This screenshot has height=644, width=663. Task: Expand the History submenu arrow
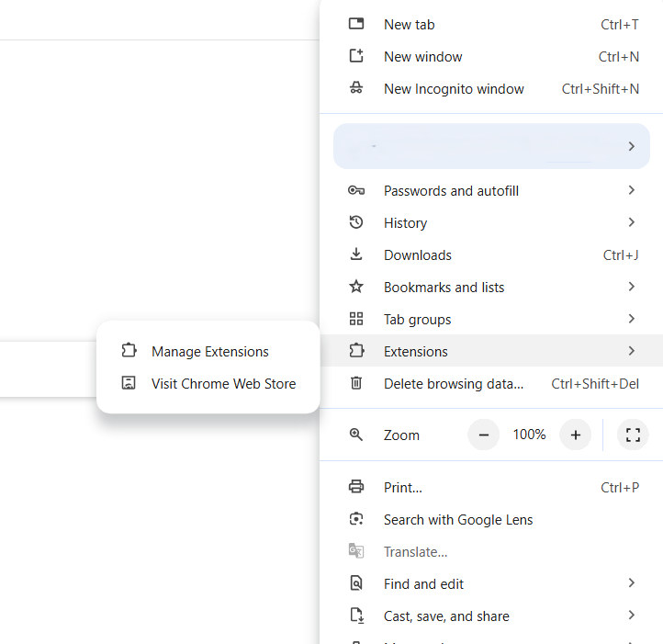click(x=631, y=223)
